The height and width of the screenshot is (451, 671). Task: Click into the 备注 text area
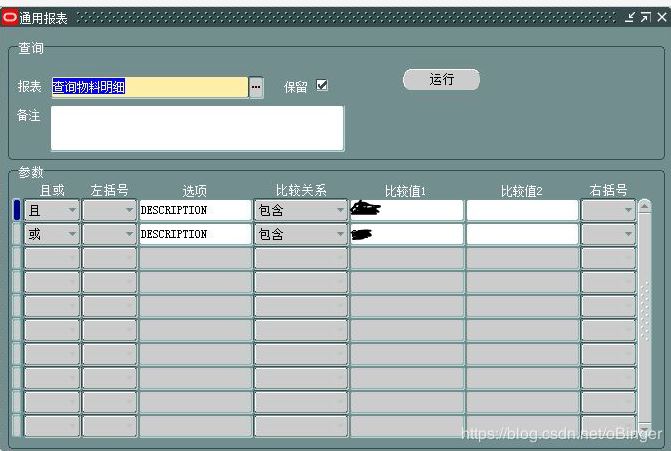point(197,128)
